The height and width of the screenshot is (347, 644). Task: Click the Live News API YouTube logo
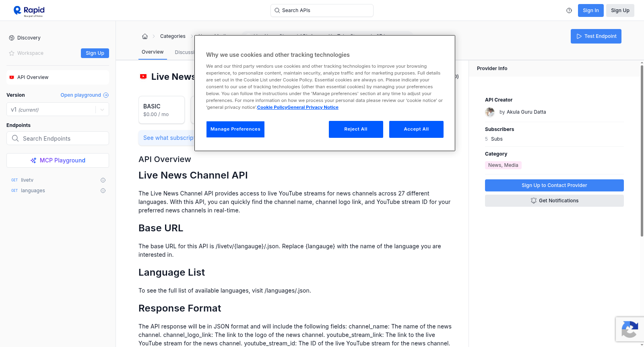coord(143,77)
